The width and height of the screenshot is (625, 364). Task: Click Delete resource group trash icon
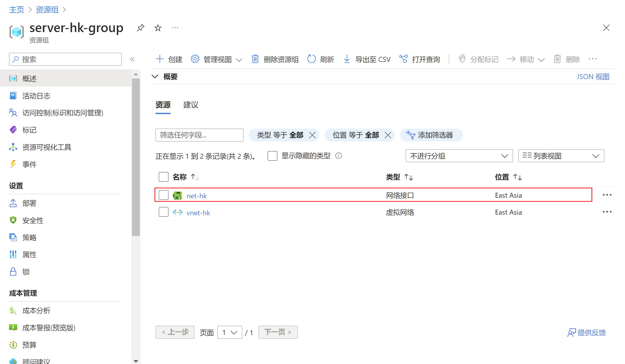tap(255, 59)
